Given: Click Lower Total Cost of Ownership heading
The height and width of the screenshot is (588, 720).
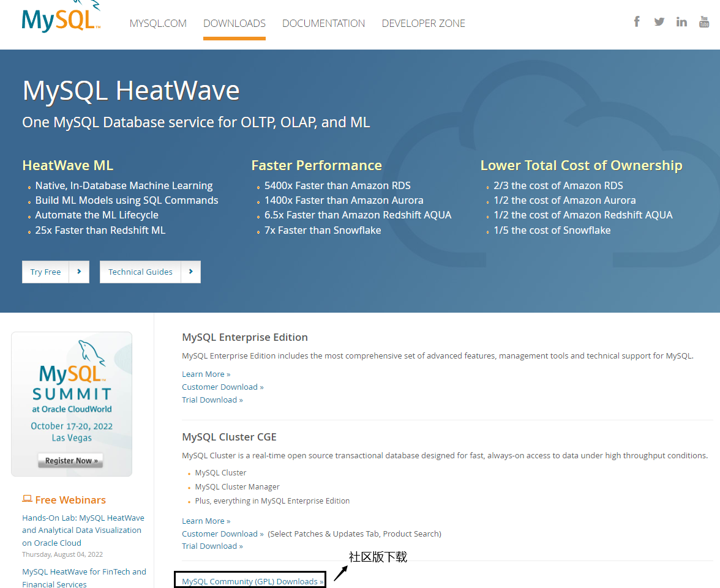Looking at the screenshot, I should tap(582, 165).
